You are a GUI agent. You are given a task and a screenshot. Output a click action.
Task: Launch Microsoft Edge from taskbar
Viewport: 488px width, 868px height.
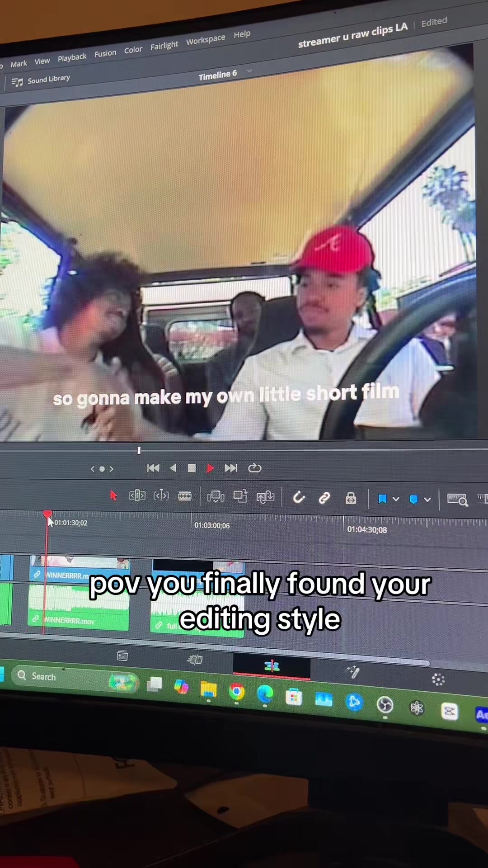265,694
